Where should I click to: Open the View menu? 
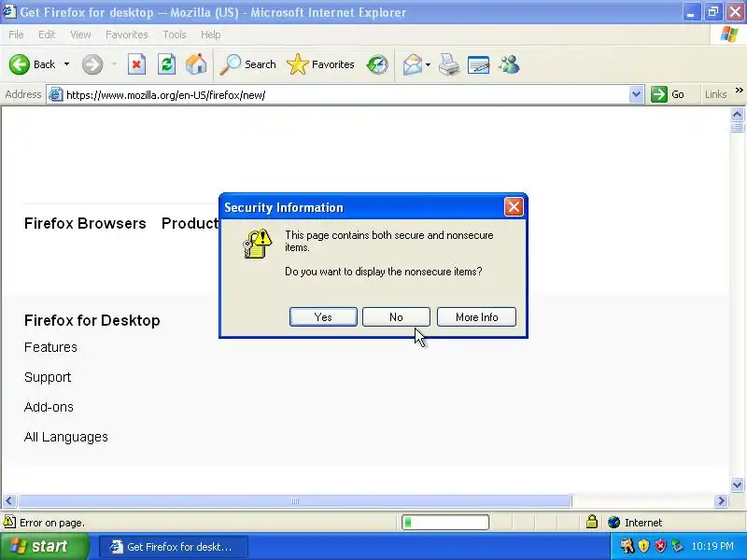(x=80, y=35)
